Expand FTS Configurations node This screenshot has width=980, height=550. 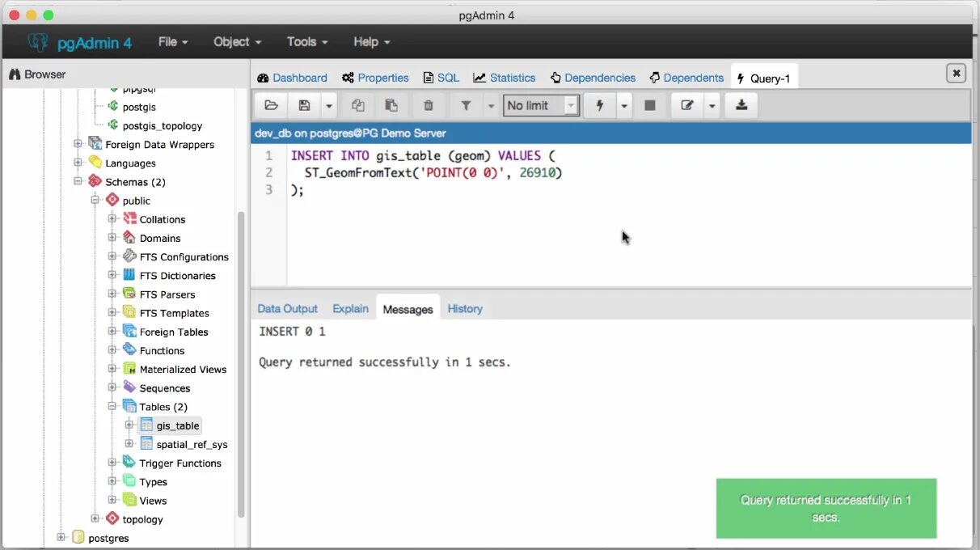click(x=112, y=256)
